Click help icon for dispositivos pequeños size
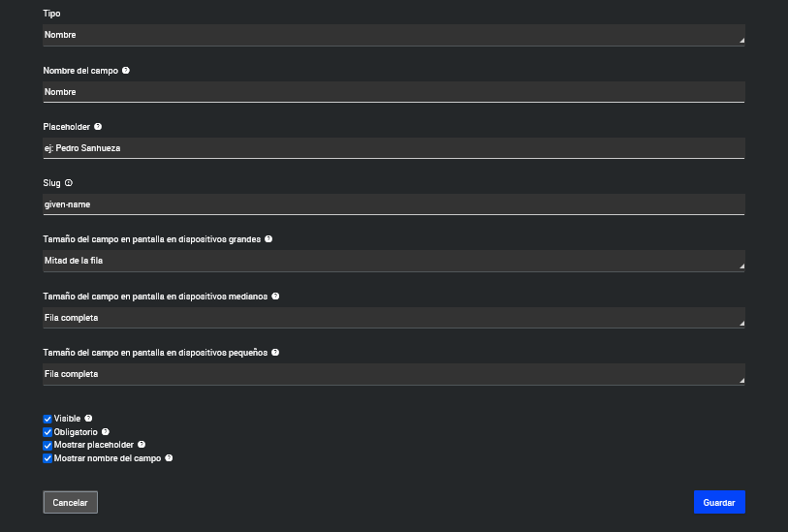Viewport: 788px width, 532px height. [276, 353]
